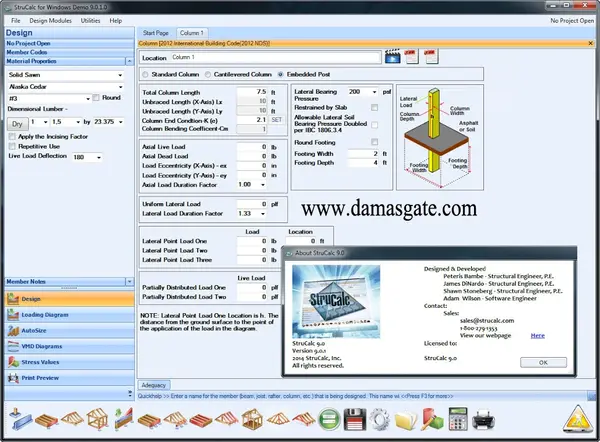Open the Design view in sidebar
This screenshot has height=442, width=600.
coord(70,299)
